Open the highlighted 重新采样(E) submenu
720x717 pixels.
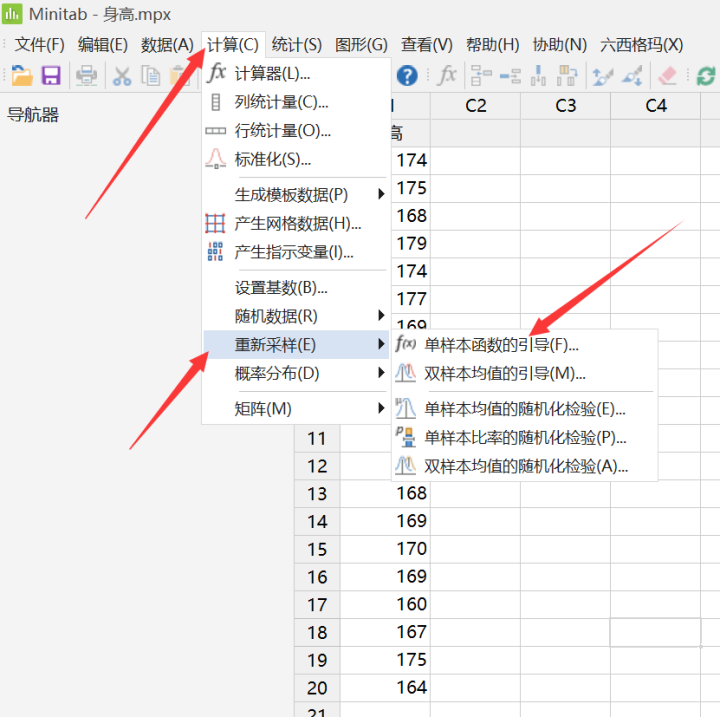click(296, 344)
